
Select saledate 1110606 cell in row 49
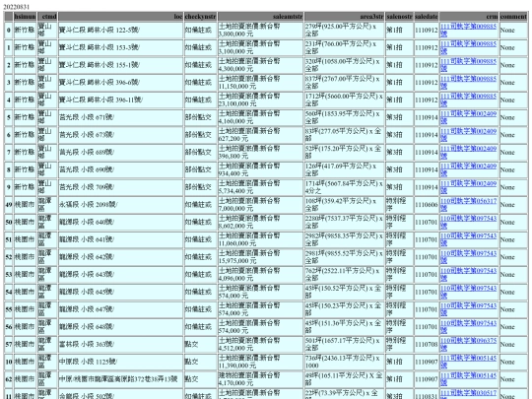427,205
